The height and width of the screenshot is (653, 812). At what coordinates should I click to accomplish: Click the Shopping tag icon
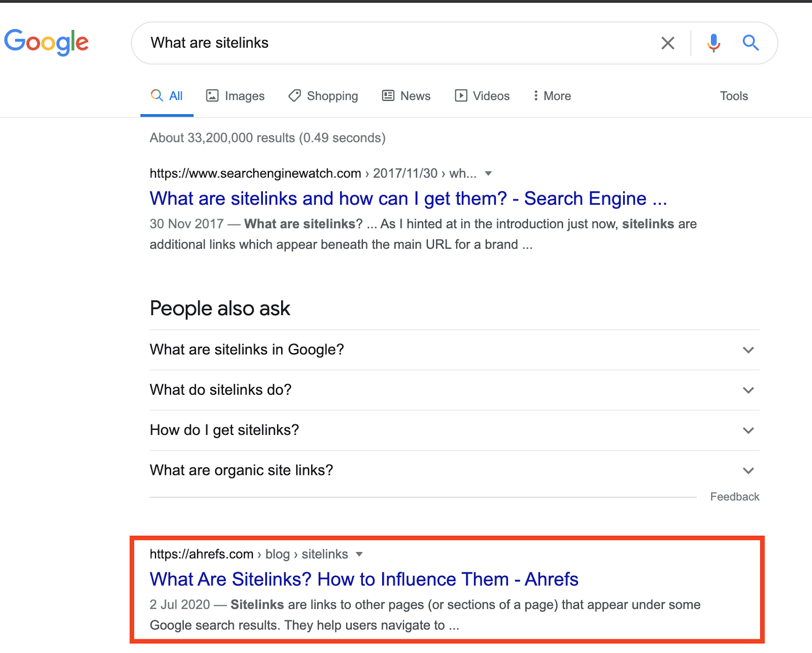[x=294, y=95]
